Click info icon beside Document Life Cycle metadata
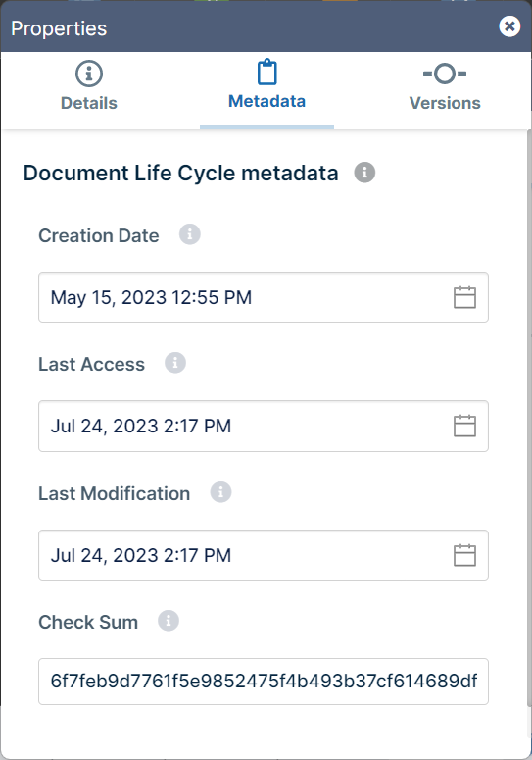The image size is (532, 760). (x=364, y=173)
